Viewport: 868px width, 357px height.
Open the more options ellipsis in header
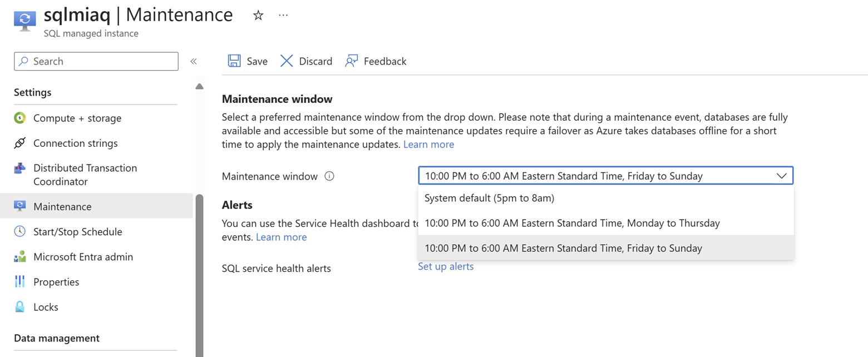(283, 15)
